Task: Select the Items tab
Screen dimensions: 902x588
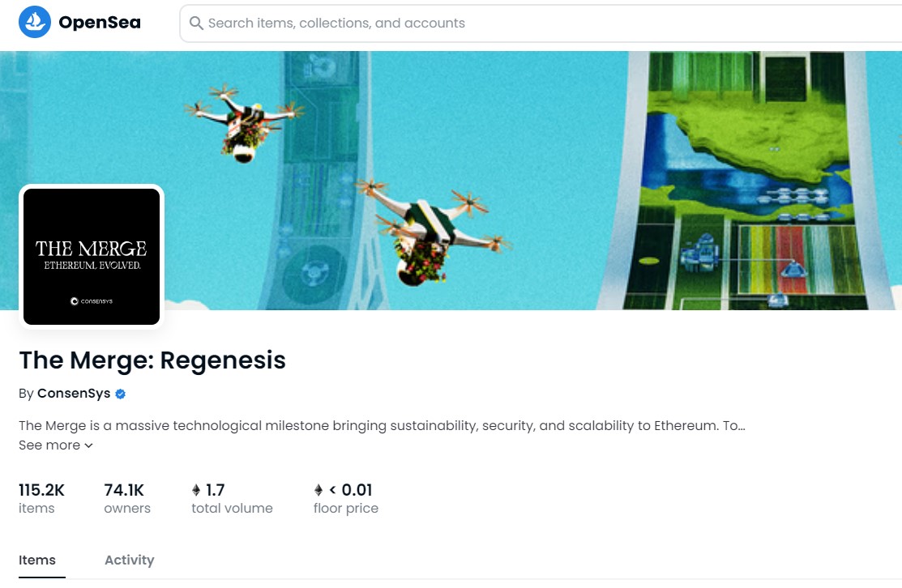Action: point(37,560)
